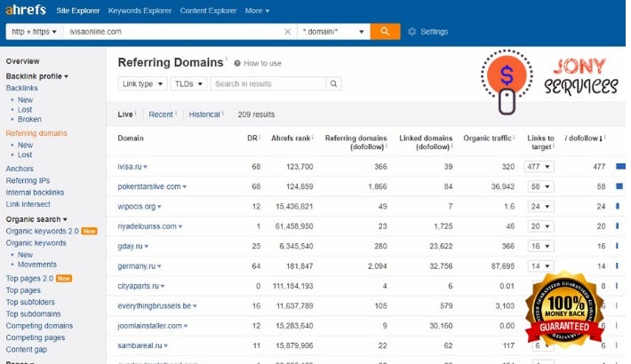
Task: Click the orange search magnifier button
Action: point(384,31)
